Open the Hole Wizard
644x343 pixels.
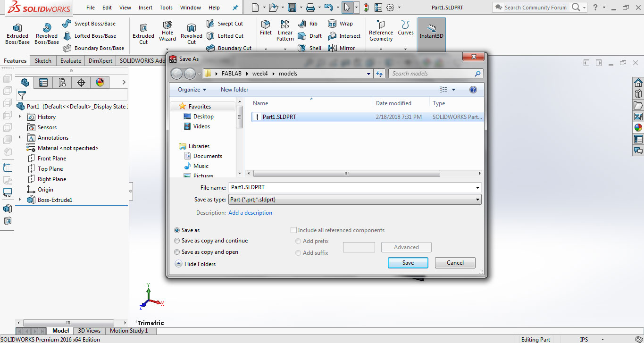click(167, 31)
